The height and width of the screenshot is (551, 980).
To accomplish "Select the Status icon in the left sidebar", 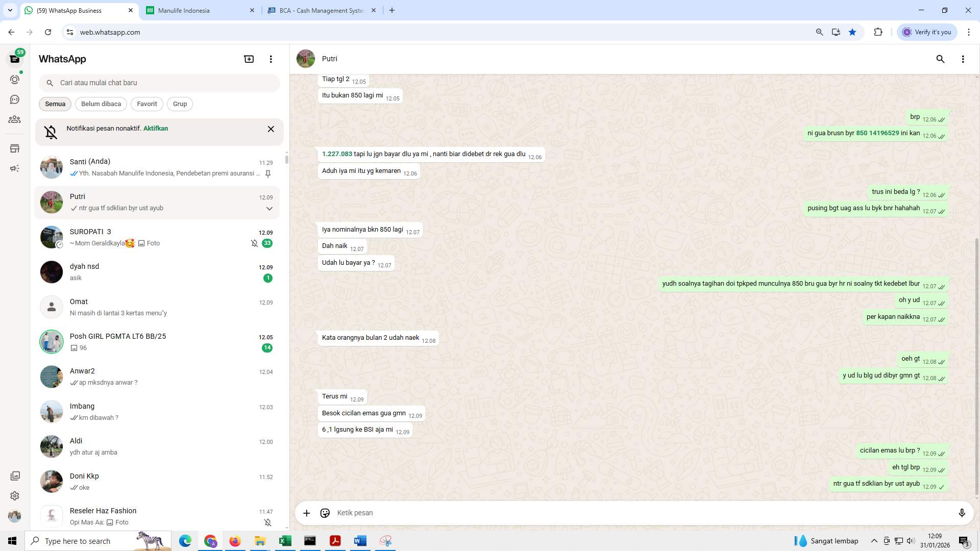I will [15, 79].
